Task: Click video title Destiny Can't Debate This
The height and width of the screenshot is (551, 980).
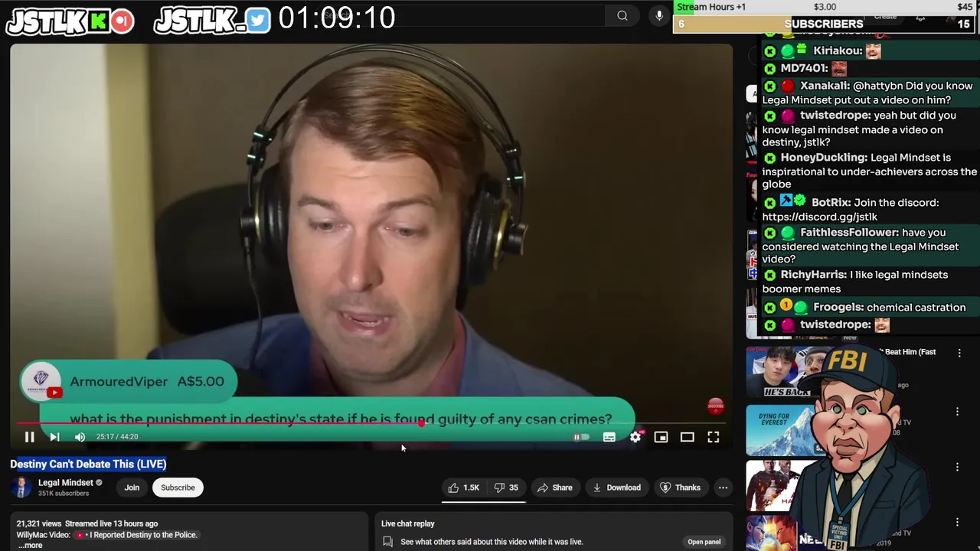Action: tap(88, 464)
